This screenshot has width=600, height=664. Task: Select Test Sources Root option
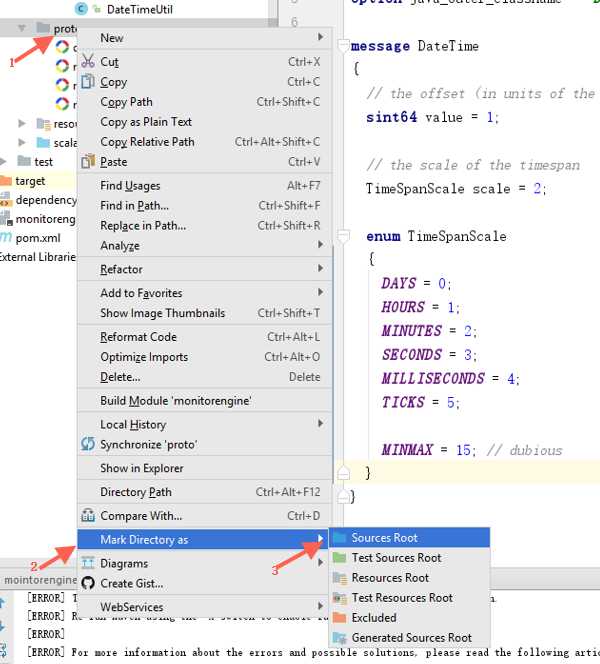pyautogui.click(x=409, y=557)
